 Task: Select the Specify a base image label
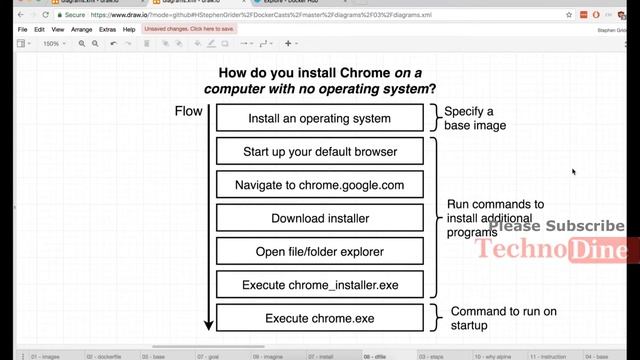point(475,118)
